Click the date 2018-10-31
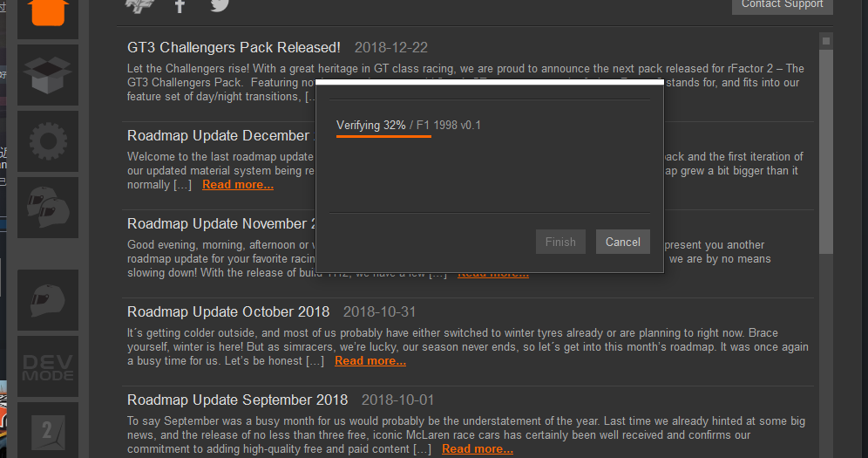Image resolution: width=868 pixels, height=458 pixels. click(379, 311)
